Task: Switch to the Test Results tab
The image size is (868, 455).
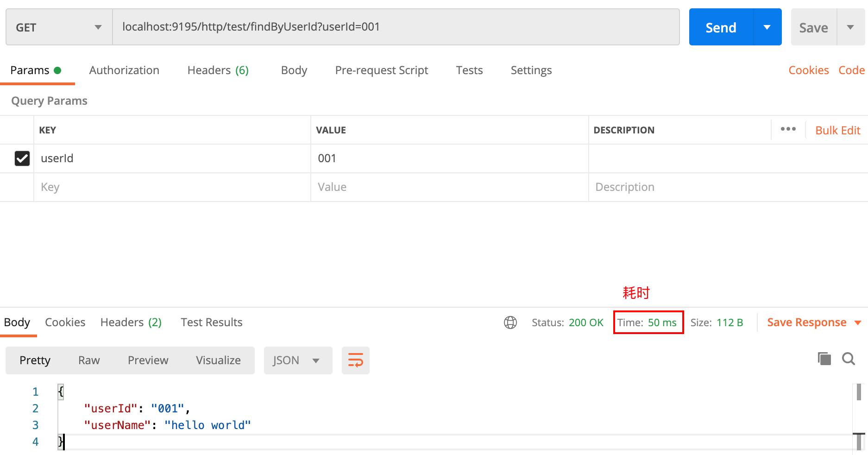Action: tap(212, 322)
